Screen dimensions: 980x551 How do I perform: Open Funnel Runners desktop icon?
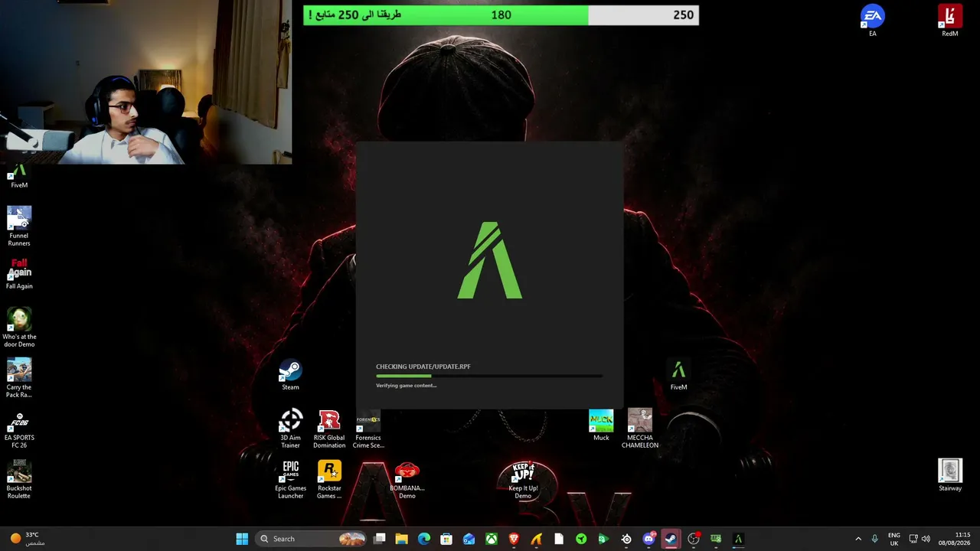pos(19,226)
